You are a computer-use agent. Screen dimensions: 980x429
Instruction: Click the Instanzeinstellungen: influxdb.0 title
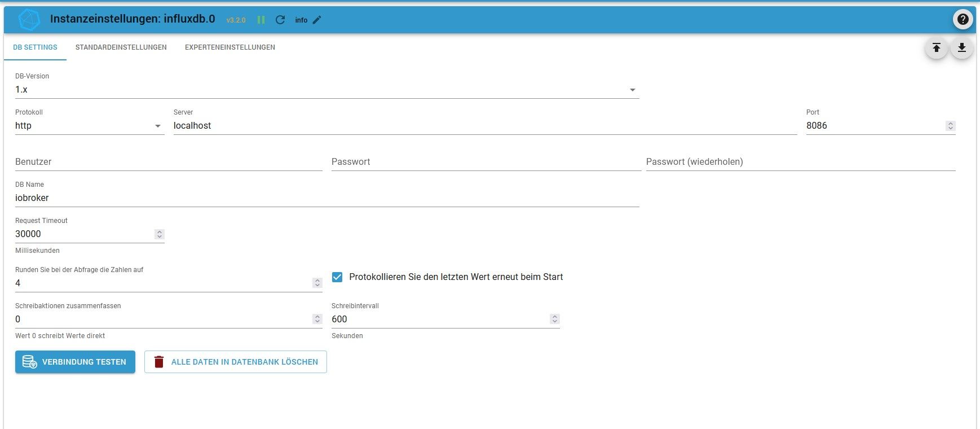click(133, 19)
